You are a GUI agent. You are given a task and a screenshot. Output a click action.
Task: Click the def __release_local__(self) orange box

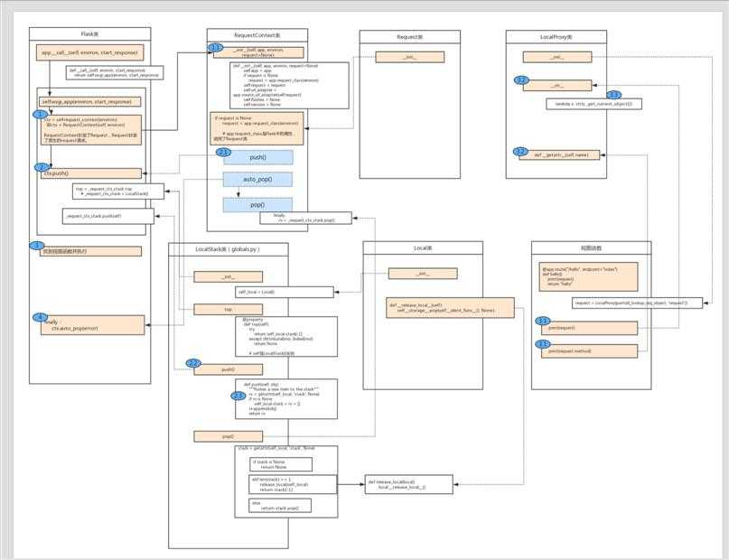click(x=450, y=308)
